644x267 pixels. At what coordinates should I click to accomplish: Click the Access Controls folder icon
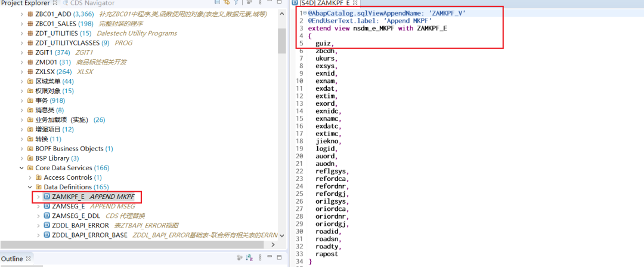(38, 177)
